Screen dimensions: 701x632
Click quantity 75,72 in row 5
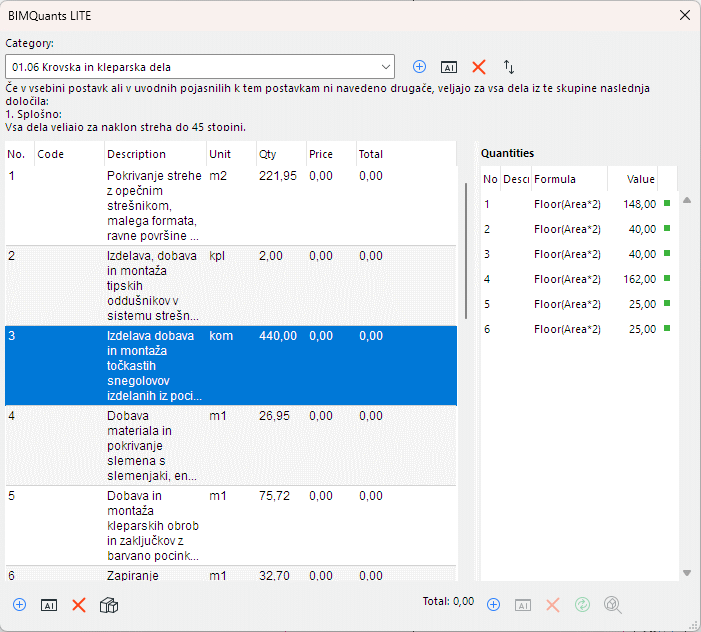point(274,496)
